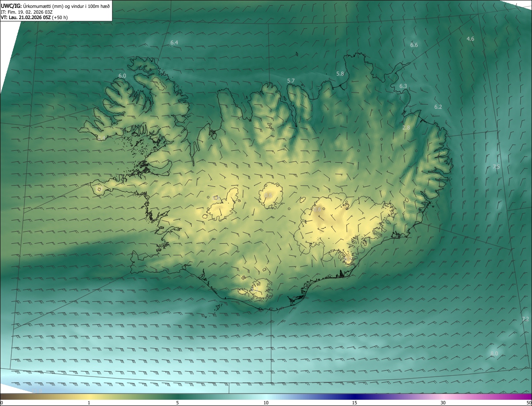Click the 50 tick on the colour scale
Viewport: 532px width, 406px height.
[529, 403]
